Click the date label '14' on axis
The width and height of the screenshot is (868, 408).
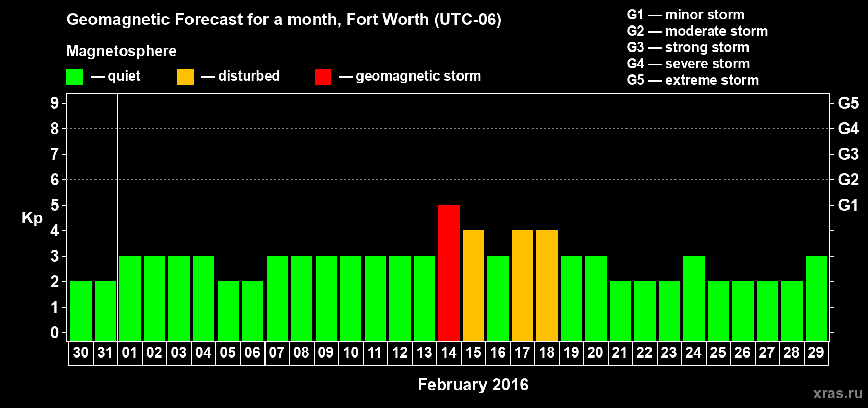(x=449, y=353)
